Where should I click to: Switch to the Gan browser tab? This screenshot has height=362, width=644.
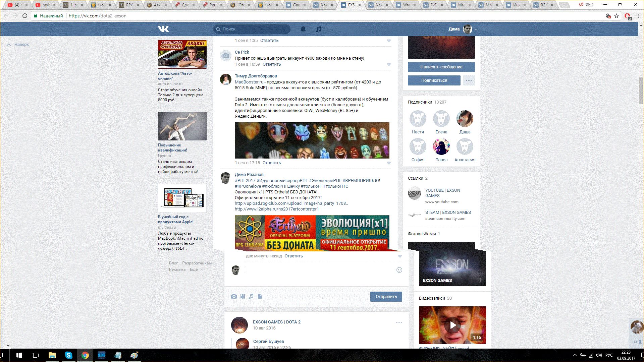coord(296,5)
